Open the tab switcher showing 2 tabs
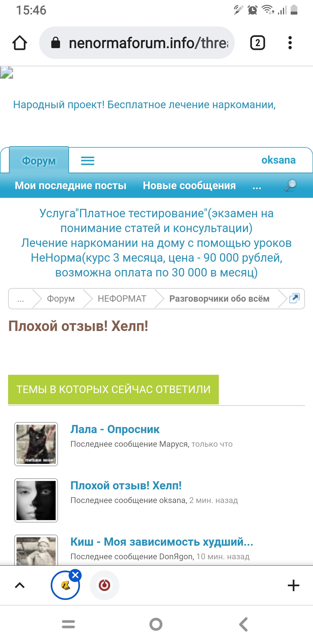 click(257, 43)
